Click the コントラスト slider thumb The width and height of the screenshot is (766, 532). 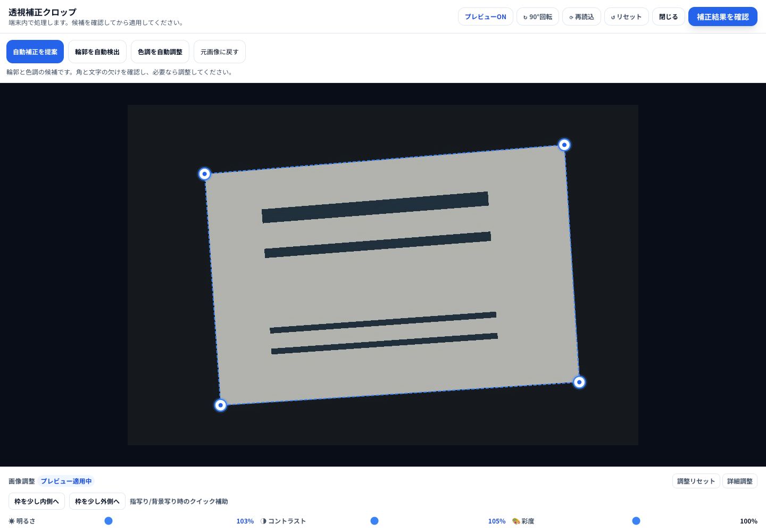[x=374, y=521]
